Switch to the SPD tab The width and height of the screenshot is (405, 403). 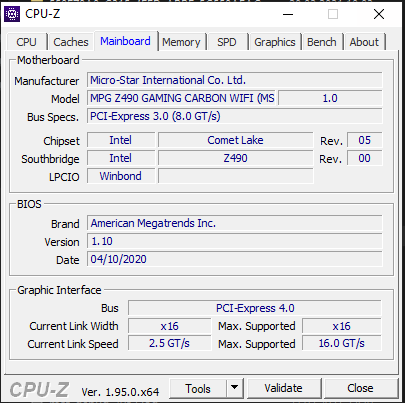point(227,42)
